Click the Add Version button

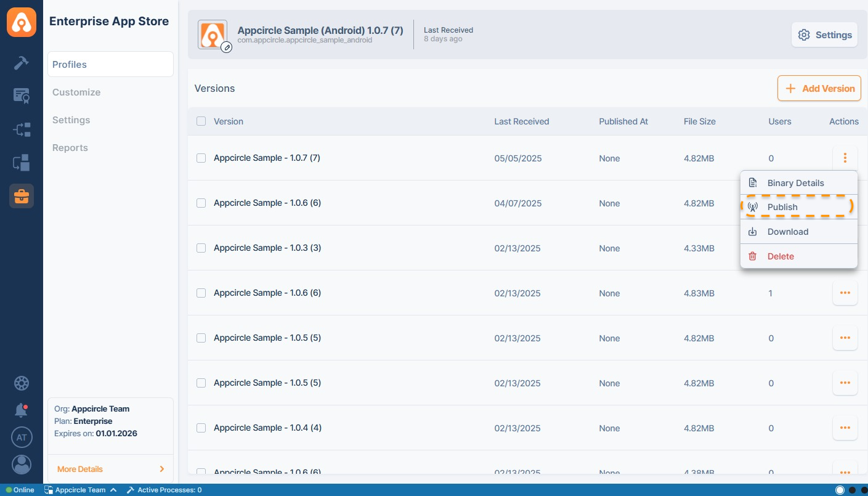click(x=819, y=89)
